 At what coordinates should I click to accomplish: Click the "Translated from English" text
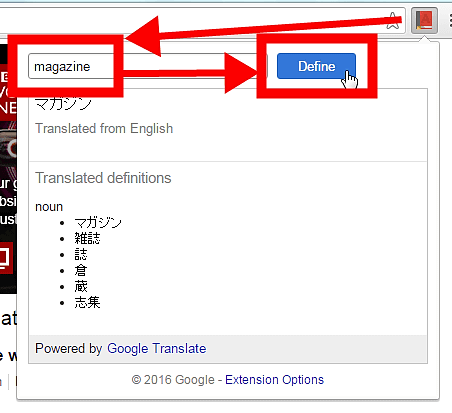(x=104, y=129)
